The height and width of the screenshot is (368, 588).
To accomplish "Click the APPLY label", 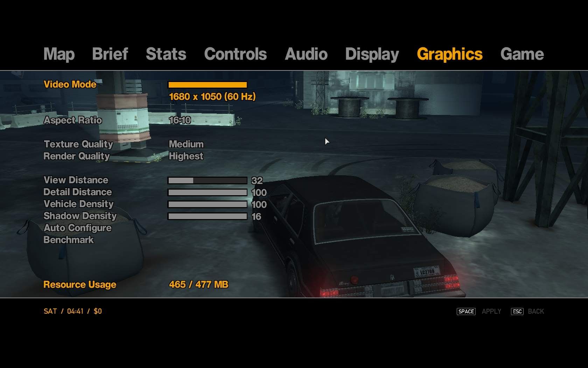I will click(491, 311).
